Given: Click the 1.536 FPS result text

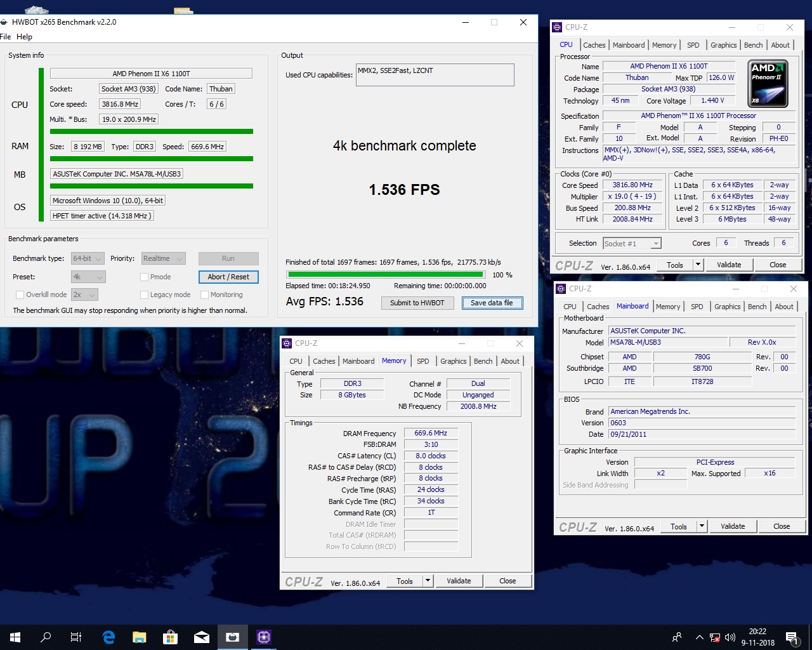Looking at the screenshot, I should tap(405, 189).
